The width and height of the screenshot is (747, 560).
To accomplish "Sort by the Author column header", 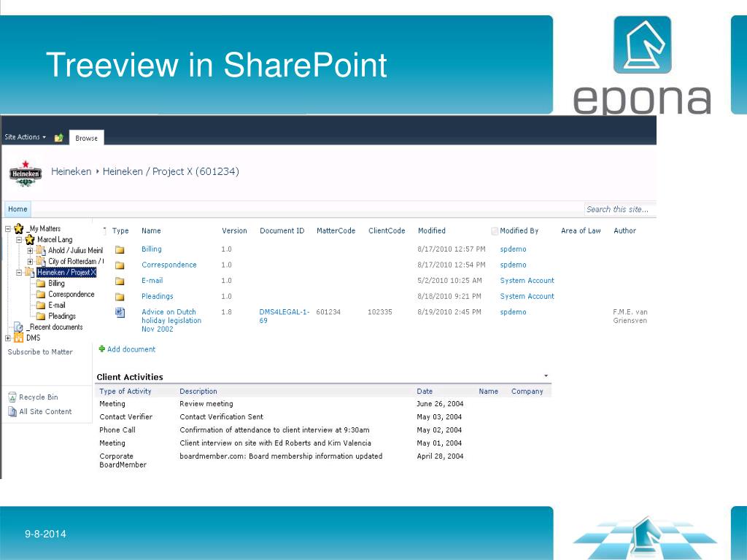I will [624, 231].
